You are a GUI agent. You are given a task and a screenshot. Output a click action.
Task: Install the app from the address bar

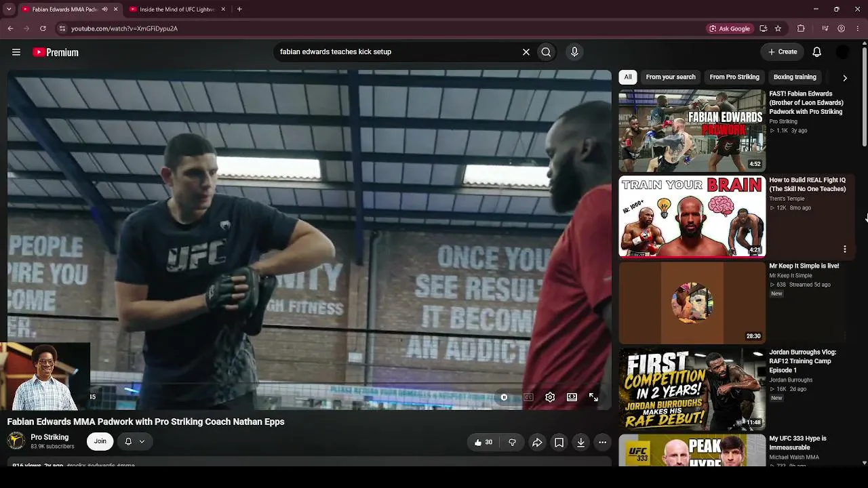click(x=764, y=28)
